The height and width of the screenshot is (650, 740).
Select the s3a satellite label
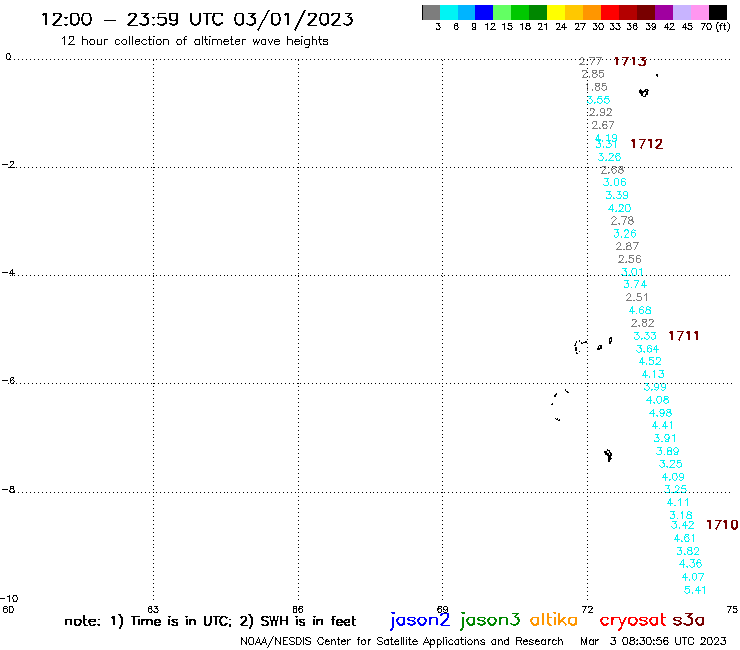point(689,620)
